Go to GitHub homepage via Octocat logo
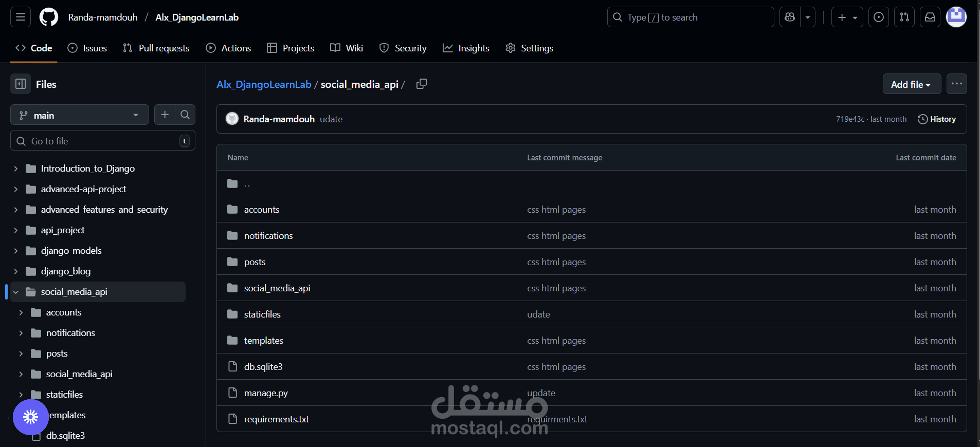 pos(49,17)
